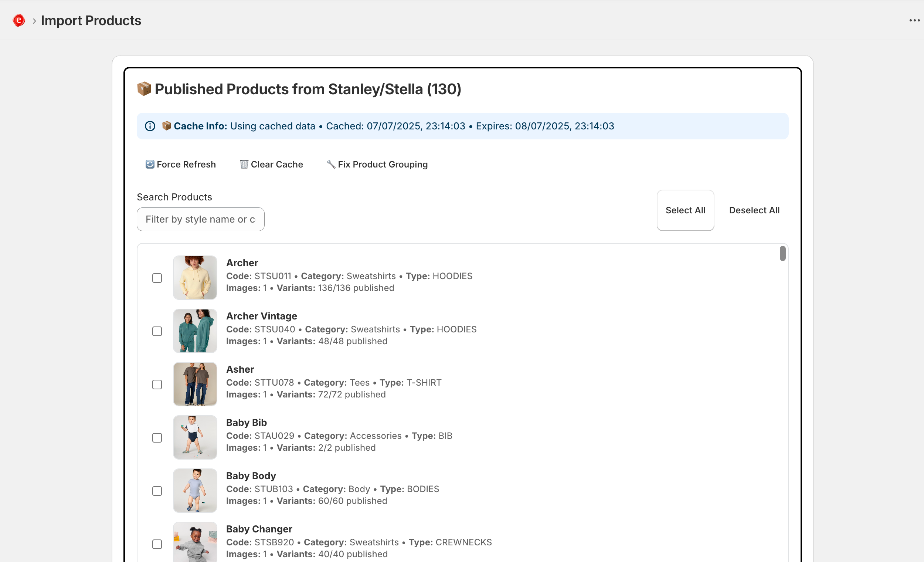The height and width of the screenshot is (562, 924).
Task: Click the Archer hoodie thumbnail
Action: pos(195,278)
